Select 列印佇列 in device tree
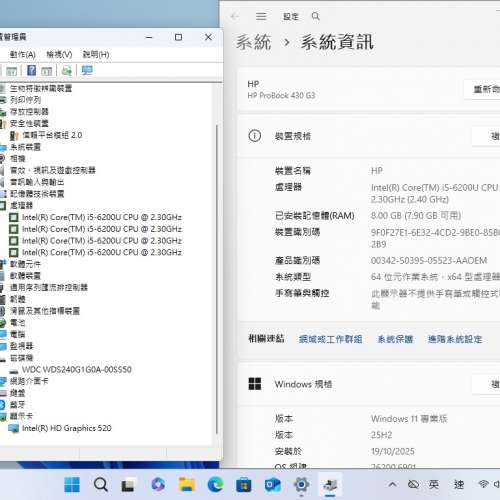Screen dimensions: 500x500 pyautogui.click(x=25, y=100)
